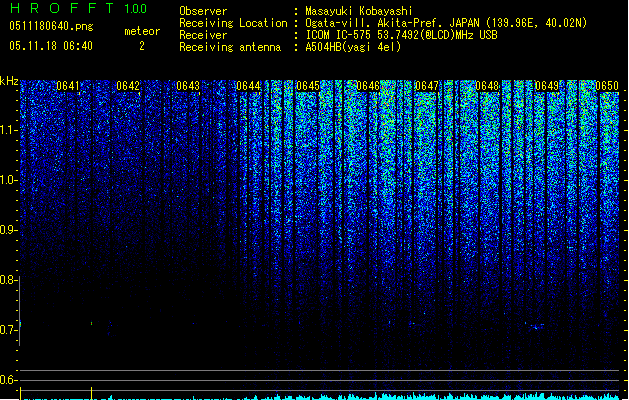Click the meteor count value 2

[x=142, y=46]
